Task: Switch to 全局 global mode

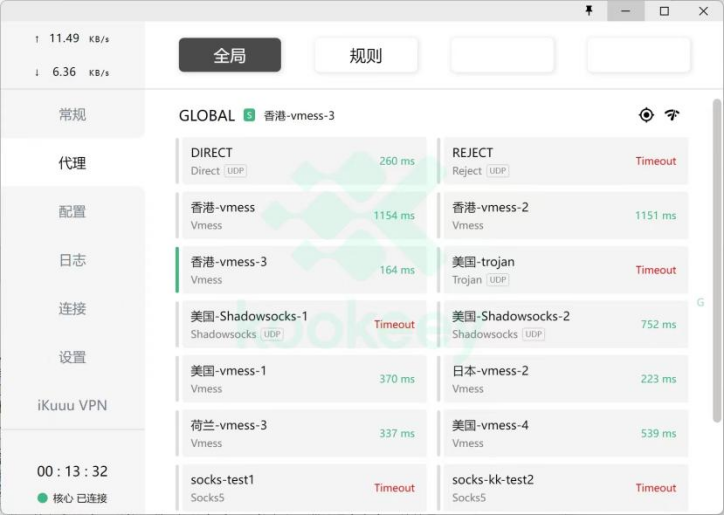Action: point(230,55)
